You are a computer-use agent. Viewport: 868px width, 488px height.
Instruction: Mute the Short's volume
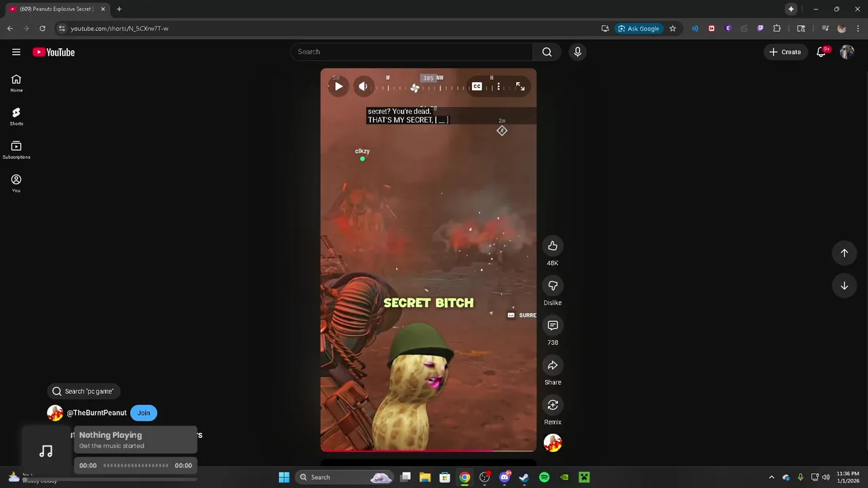[363, 86]
